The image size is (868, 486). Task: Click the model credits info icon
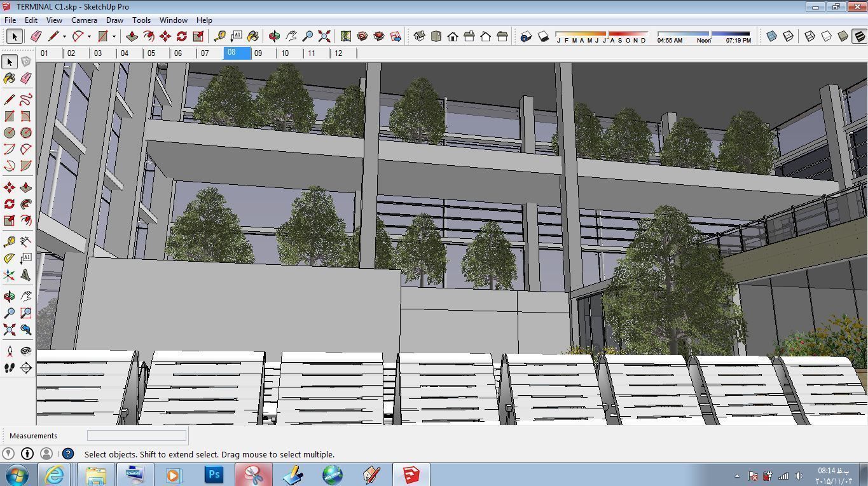27,454
